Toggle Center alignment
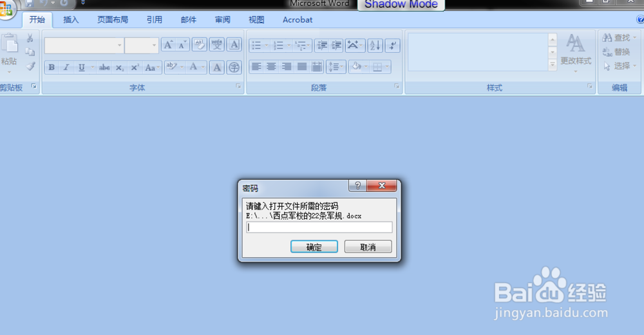 pyautogui.click(x=272, y=66)
